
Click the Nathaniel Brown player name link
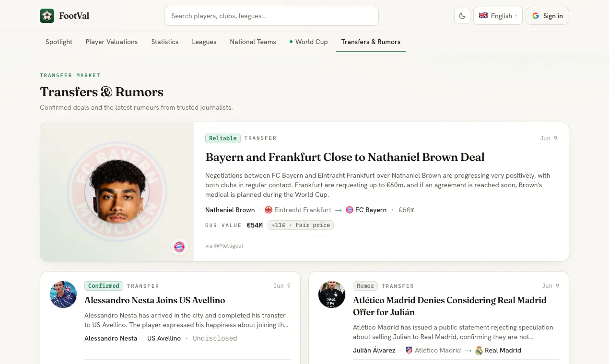(x=230, y=210)
